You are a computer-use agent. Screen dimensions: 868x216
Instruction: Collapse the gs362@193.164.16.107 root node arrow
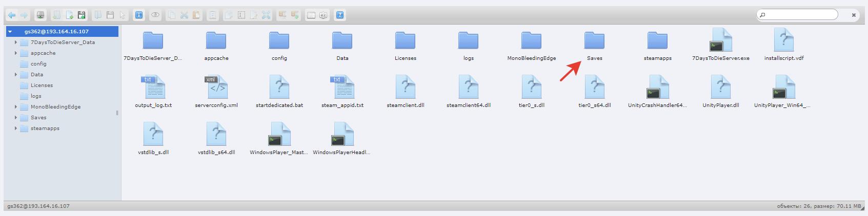pyautogui.click(x=10, y=31)
